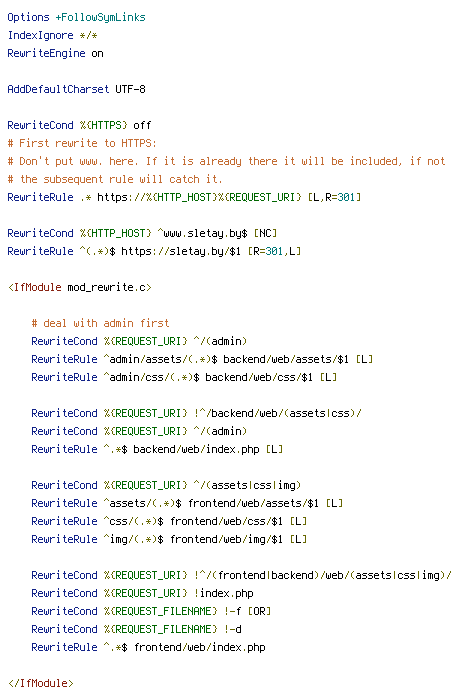Image resolution: width=460 pixels, height=700 pixels.
Task: Click the '# First rewrite to HTTPS:' comment
Action: click(82, 143)
